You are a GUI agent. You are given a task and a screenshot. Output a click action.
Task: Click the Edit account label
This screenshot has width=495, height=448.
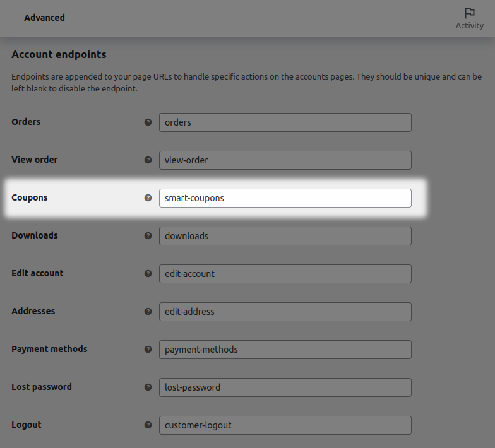tap(38, 273)
